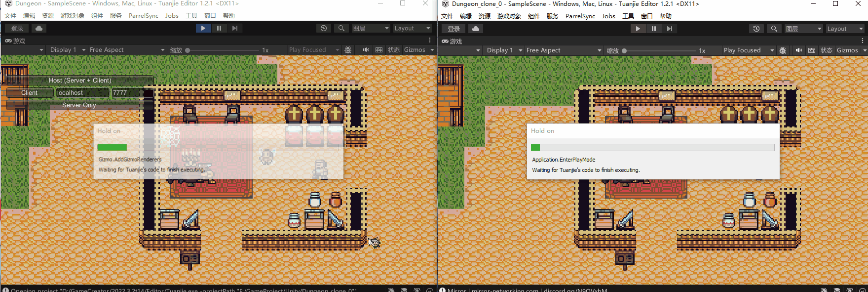Click Pause button in Dungeon window
The height and width of the screenshot is (292, 868).
pyautogui.click(x=219, y=28)
